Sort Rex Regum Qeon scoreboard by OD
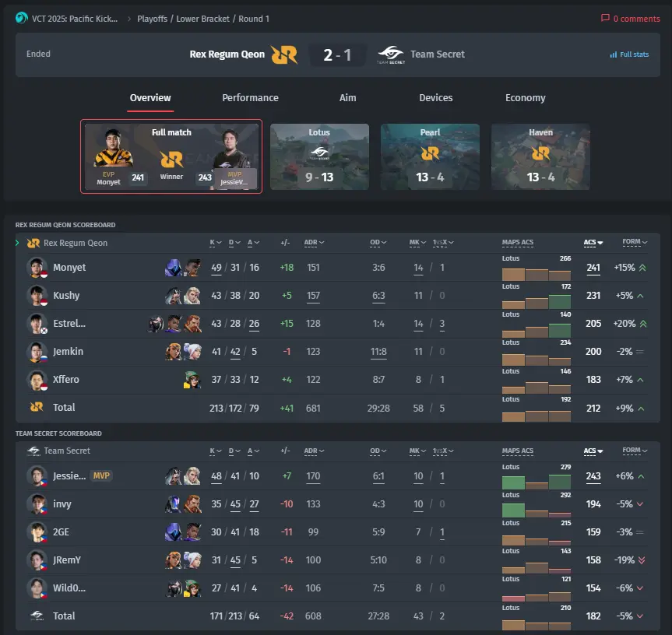672x635 pixels. [378, 243]
